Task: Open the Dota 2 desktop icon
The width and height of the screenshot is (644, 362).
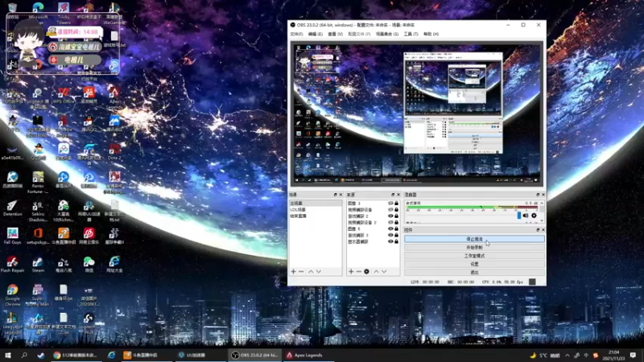Action: [114, 152]
